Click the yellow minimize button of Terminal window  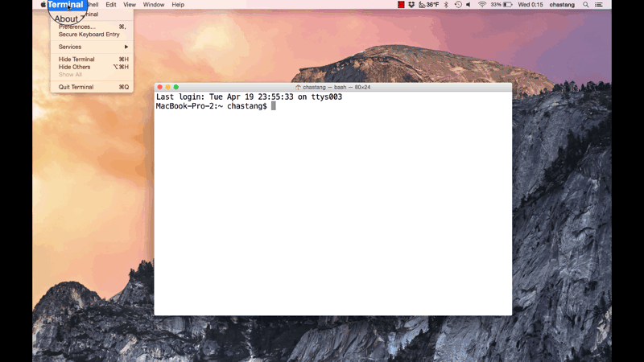168,87
